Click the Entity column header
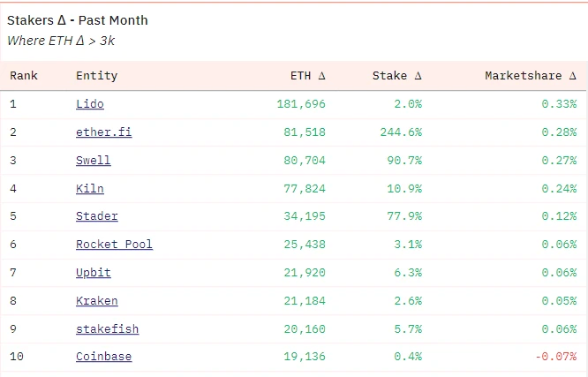This screenshot has width=588, height=377. point(96,76)
